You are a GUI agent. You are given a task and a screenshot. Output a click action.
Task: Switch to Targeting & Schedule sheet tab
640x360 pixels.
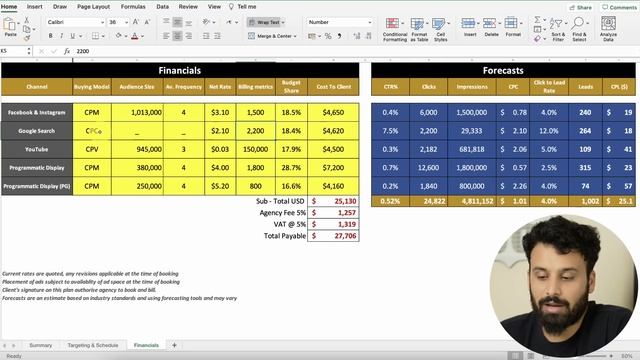click(93, 345)
